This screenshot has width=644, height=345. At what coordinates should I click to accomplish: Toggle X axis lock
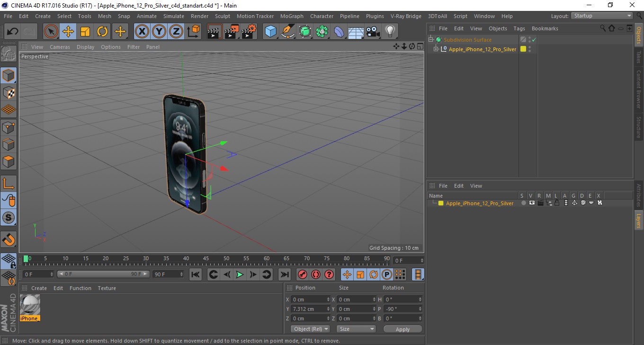click(142, 32)
